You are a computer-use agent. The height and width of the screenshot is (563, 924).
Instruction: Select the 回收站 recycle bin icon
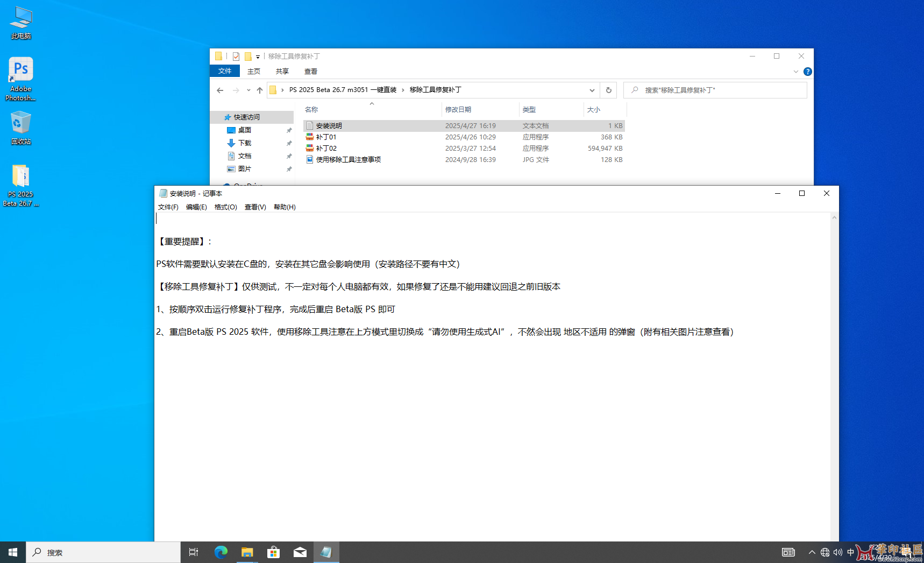click(x=21, y=128)
